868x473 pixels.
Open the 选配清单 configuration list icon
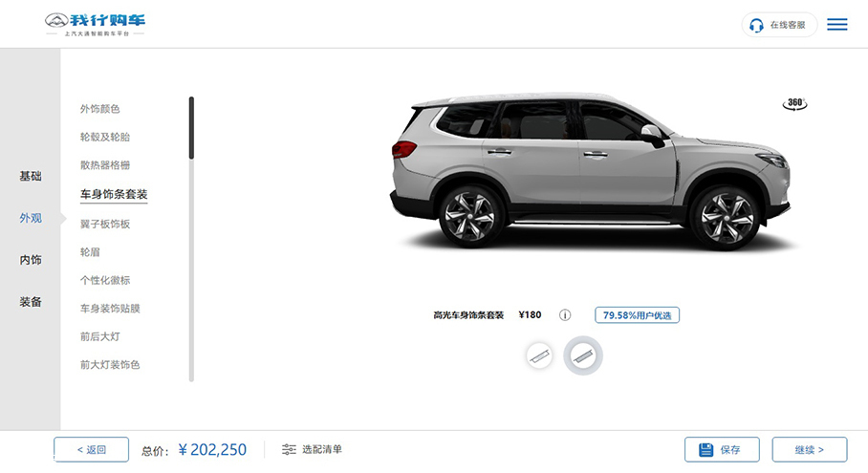click(x=289, y=449)
